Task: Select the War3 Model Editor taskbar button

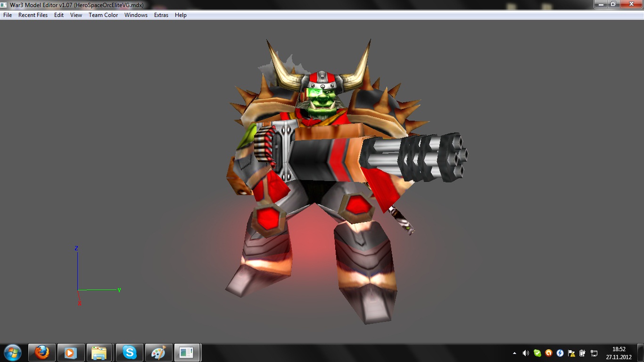Action: (187, 352)
